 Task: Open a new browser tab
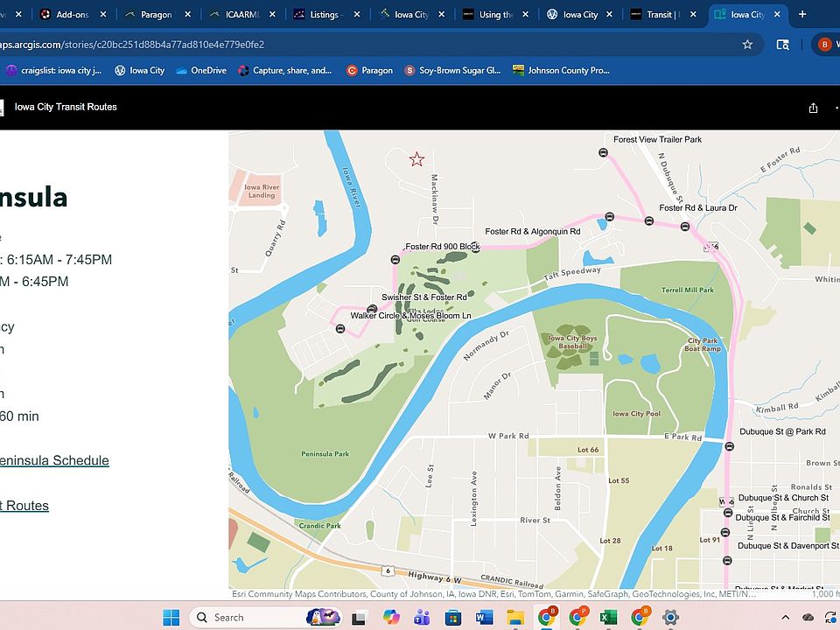802,15
